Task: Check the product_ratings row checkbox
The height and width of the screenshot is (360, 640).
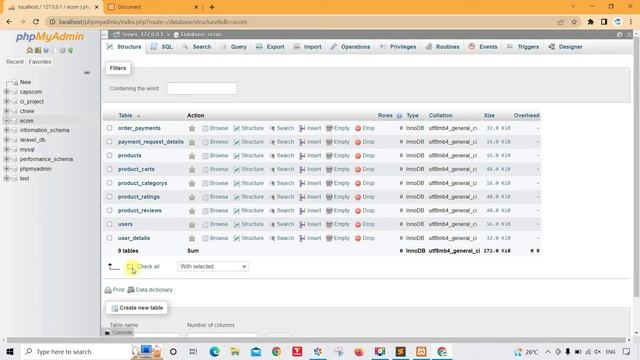Action: pos(109,197)
